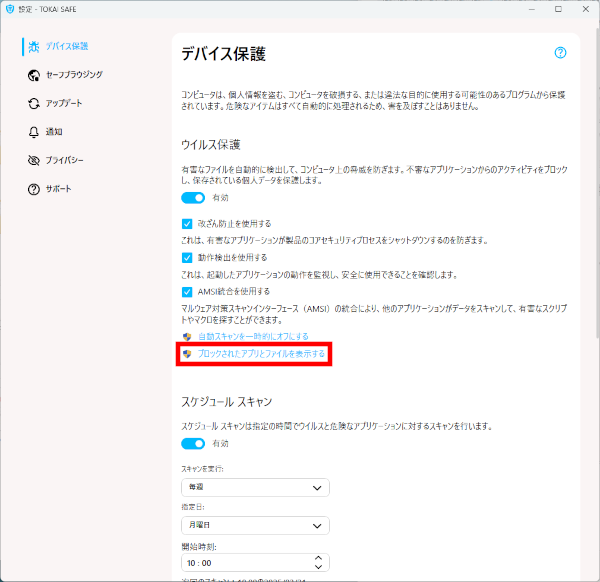Viewport: 600px width, 582px height.
Task: Click the shield icon beside ブロックされたアプリとファイルを表示する
Action: [187, 354]
